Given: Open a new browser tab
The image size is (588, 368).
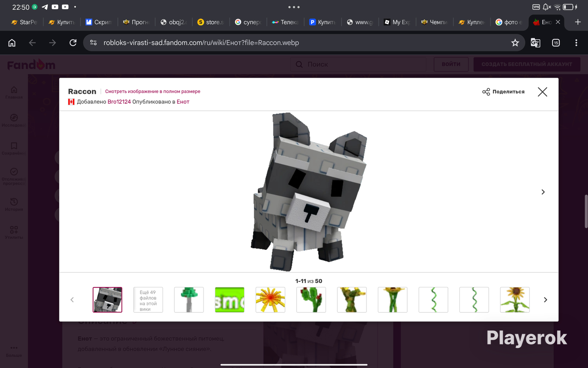Looking at the screenshot, I should [578, 22].
